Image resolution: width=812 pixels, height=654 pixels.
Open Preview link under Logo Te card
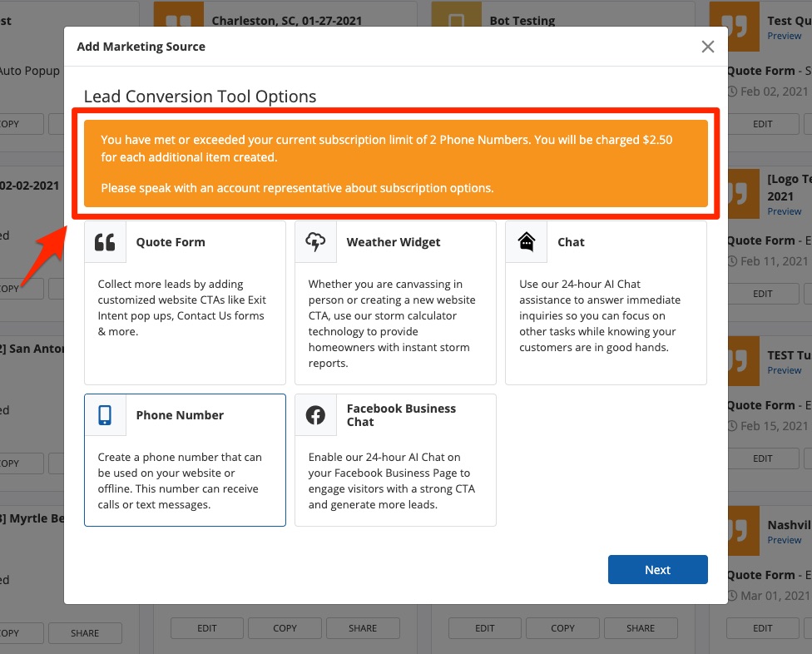(785, 211)
